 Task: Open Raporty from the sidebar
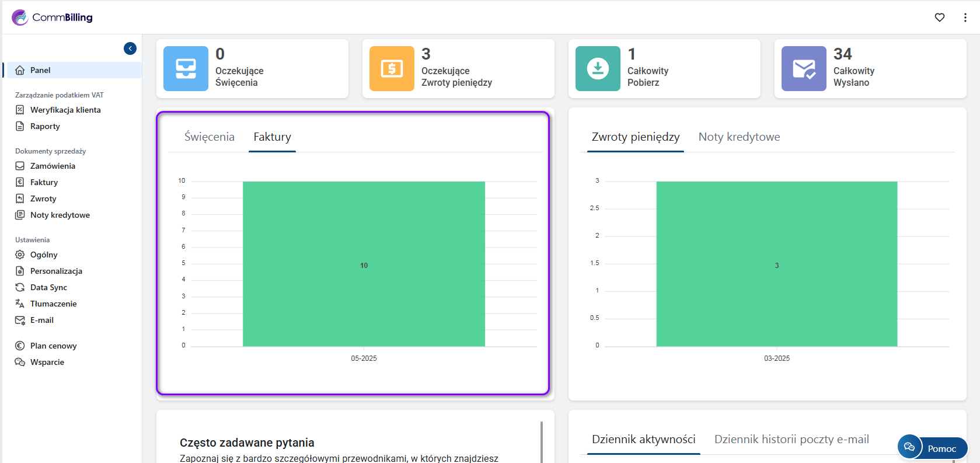[x=45, y=126]
